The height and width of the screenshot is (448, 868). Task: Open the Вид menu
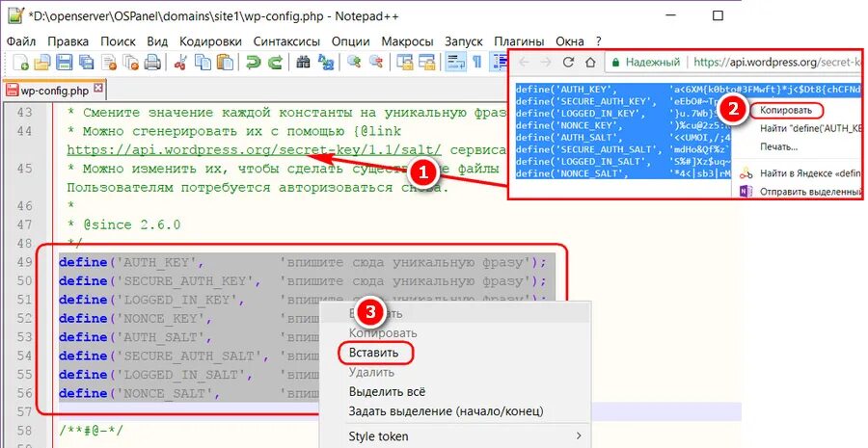coord(158,41)
